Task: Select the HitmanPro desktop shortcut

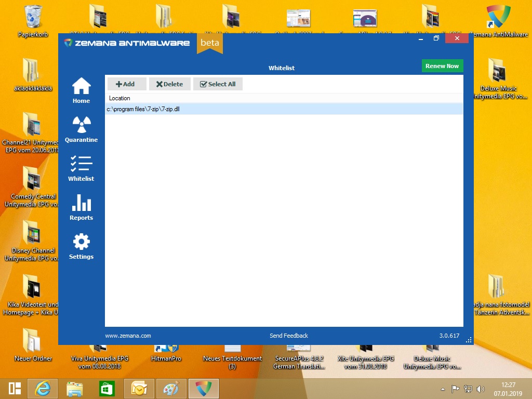Action: (166, 354)
